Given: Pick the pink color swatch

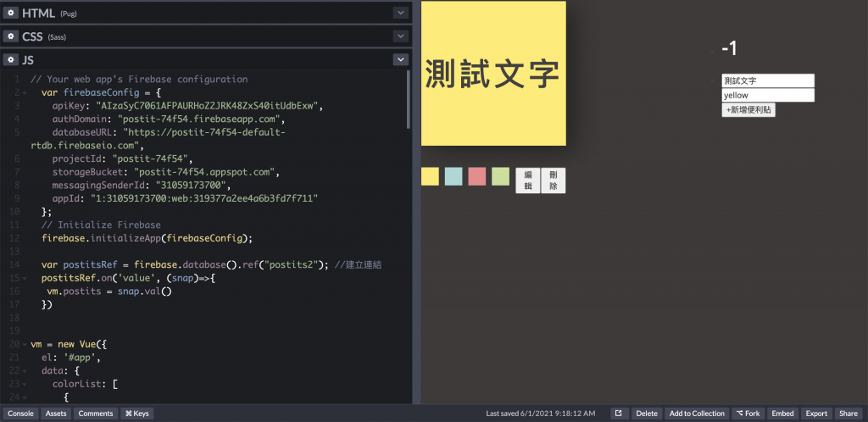Looking at the screenshot, I should [x=477, y=176].
